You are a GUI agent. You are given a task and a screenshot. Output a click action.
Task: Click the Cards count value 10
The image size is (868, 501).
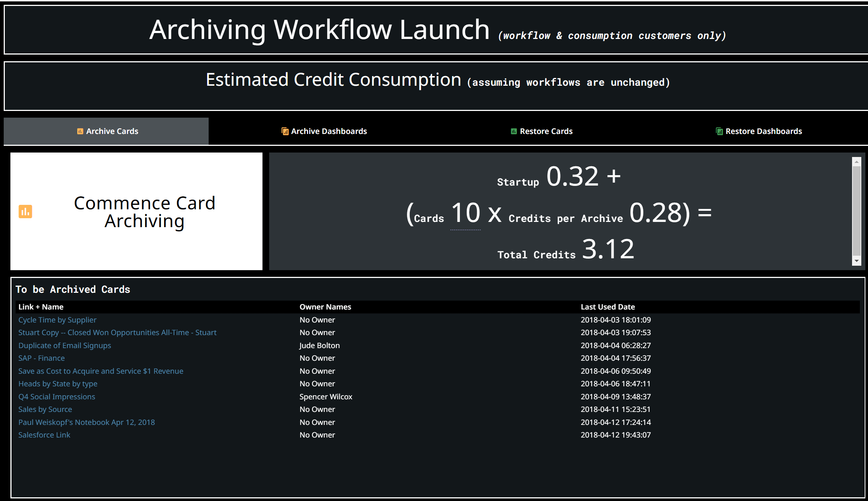coord(466,213)
